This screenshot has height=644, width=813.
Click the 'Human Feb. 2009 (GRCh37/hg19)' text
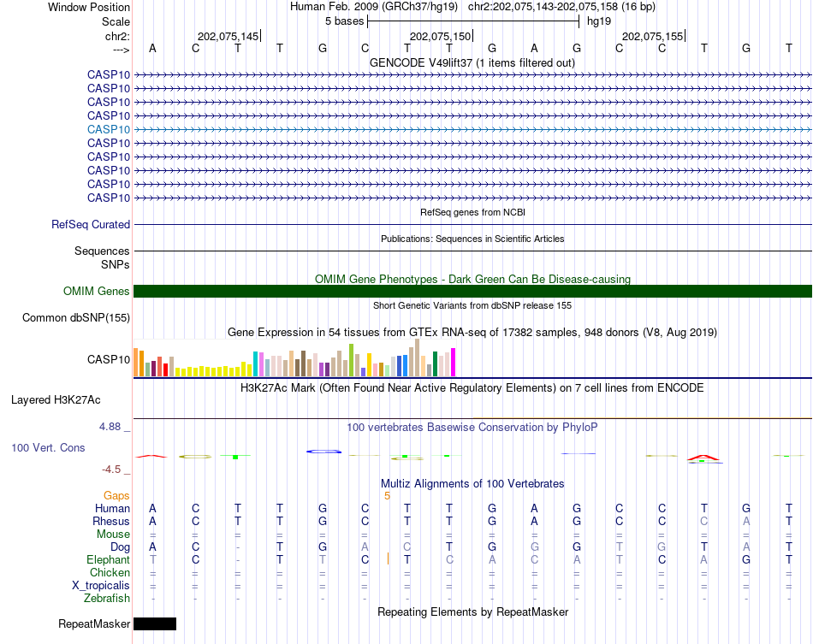coord(374,7)
